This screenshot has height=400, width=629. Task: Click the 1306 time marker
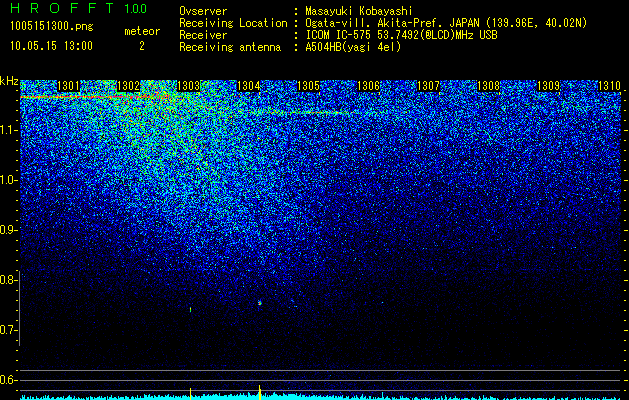coord(368,86)
